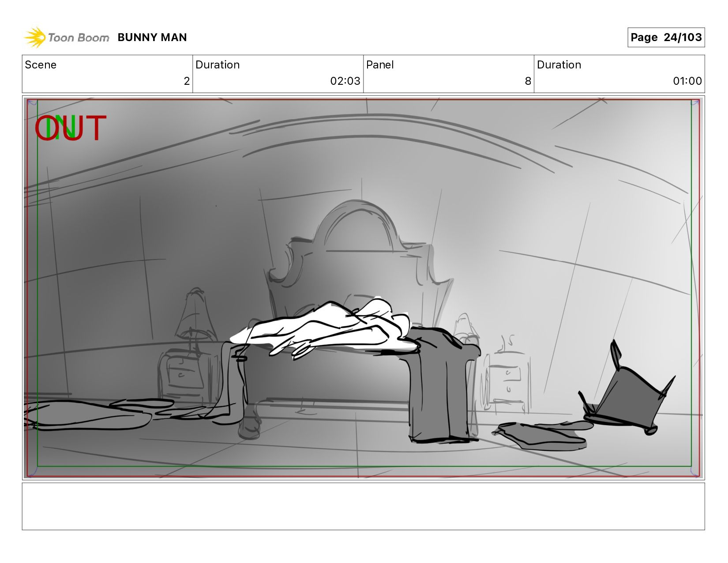Click the Scene label
The image size is (728, 563).
[x=41, y=65]
